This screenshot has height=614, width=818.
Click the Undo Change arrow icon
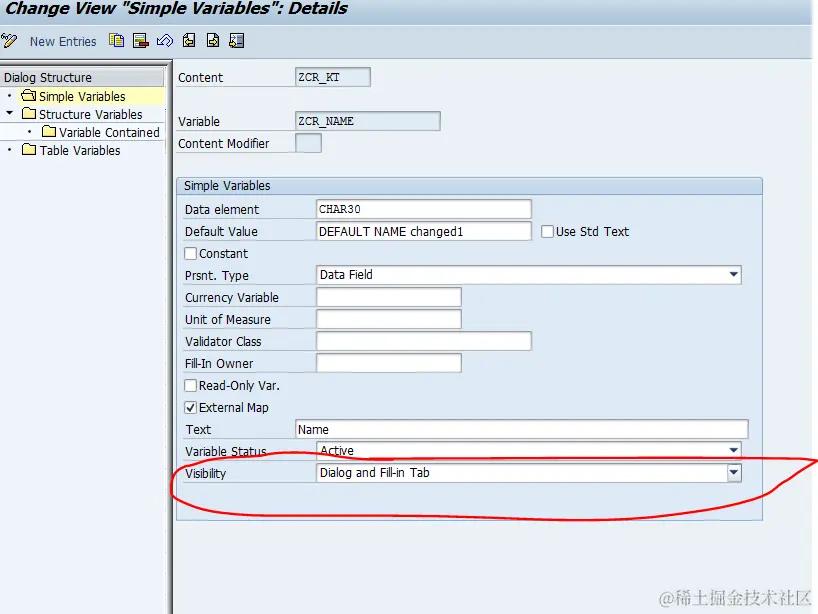pyautogui.click(x=165, y=40)
